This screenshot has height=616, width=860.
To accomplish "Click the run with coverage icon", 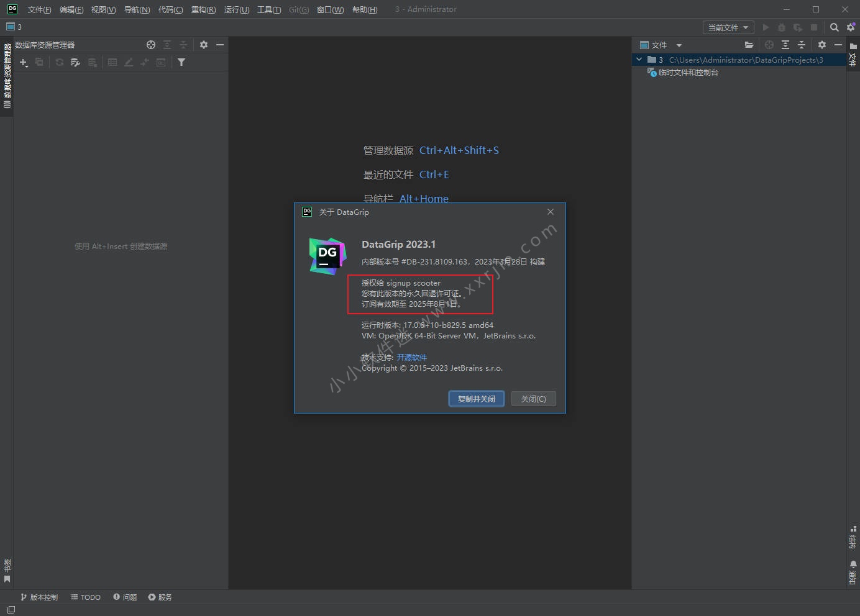I will [798, 27].
